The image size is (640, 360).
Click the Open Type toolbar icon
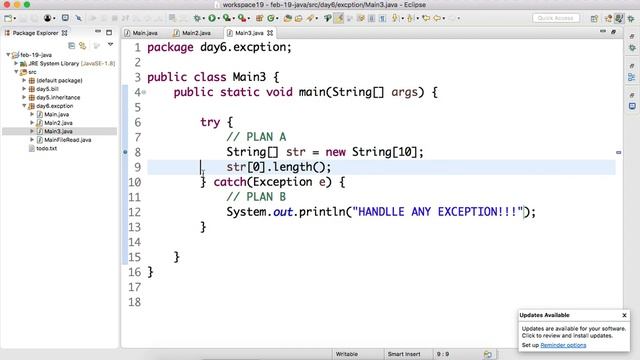coord(288,18)
